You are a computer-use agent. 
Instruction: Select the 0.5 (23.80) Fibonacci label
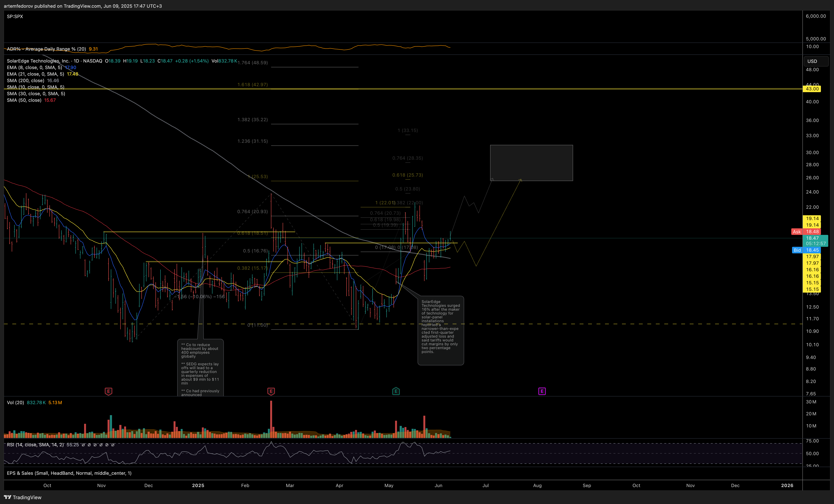pyautogui.click(x=408, y=189)
